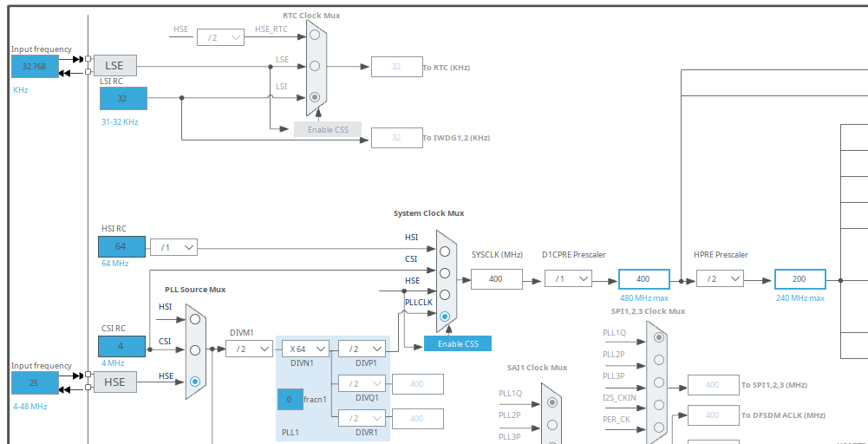Viewport: 868px width, 444px height.
Task: Select HSI in PLL Source Mux
Action: pos(194,319)
